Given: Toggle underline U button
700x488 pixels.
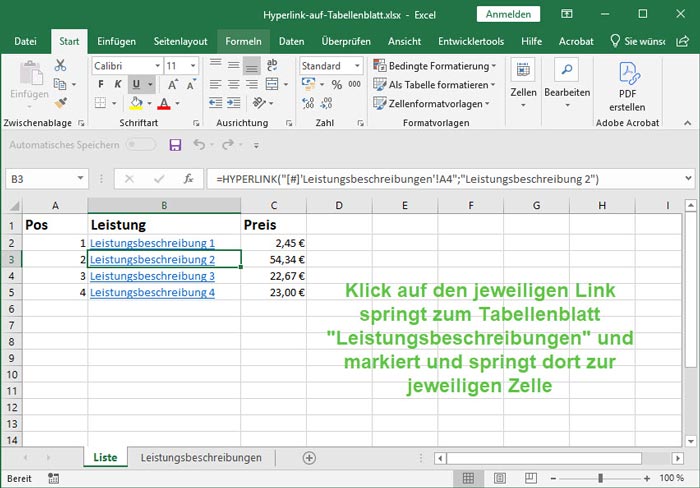Looking at the screenshot, I should tap(136, 84).
